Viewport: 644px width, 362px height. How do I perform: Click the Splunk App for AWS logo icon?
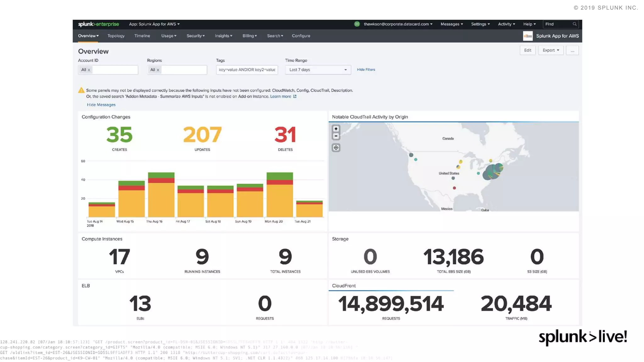(x=528, y=36)
